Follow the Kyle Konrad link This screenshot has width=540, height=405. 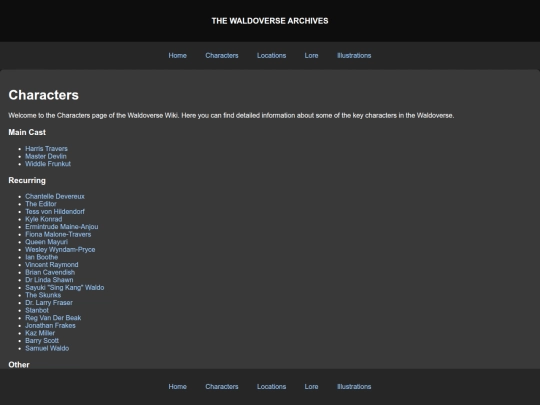[x=44, y=219]
